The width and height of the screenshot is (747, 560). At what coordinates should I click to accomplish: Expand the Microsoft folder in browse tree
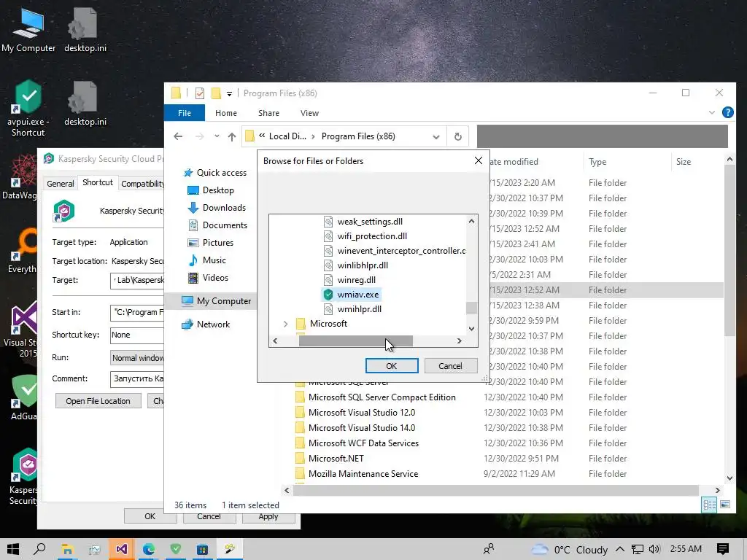[x=285, y=324]
